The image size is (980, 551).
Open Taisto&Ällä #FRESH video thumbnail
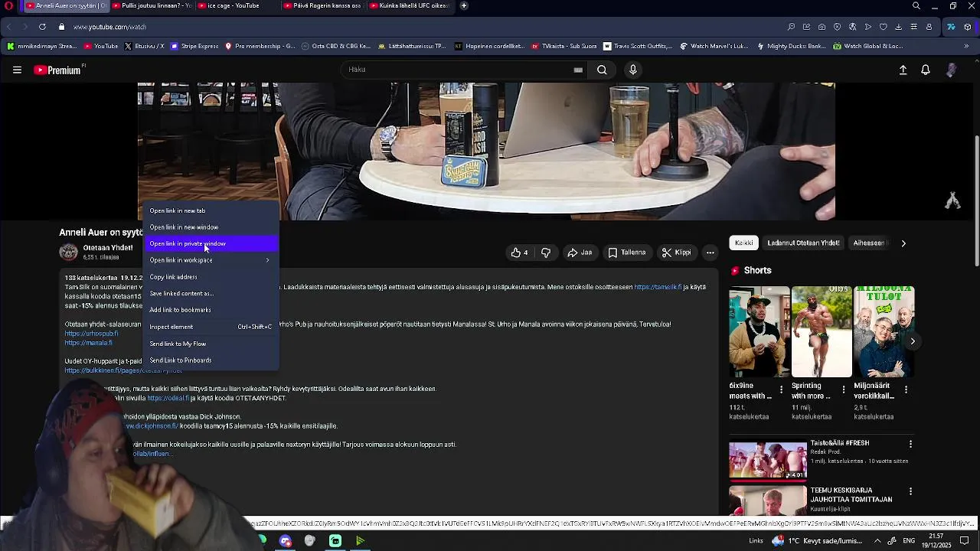(x=767, y=460)
